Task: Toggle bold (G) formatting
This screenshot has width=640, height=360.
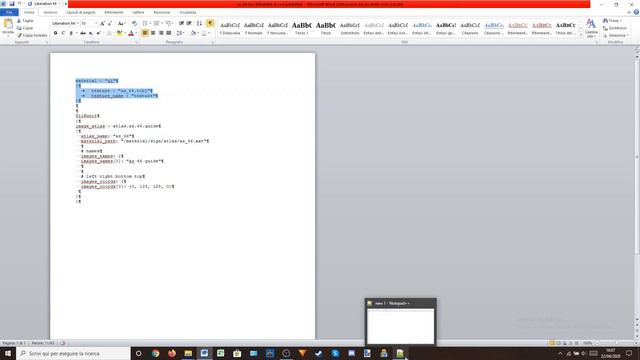Action: [x=56, y=33]
